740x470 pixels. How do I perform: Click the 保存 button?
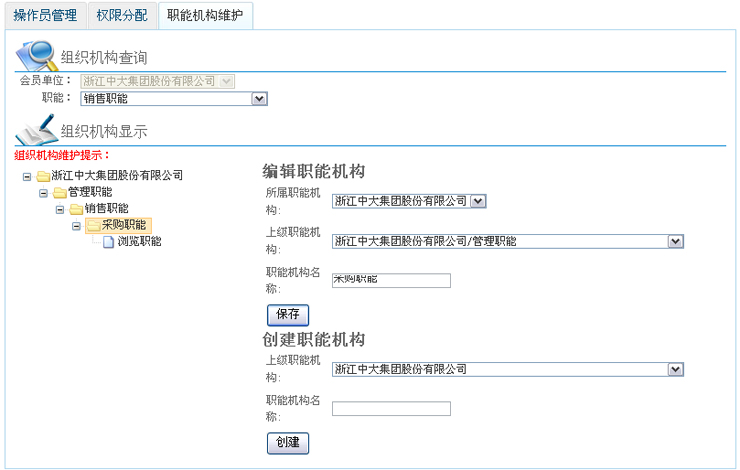pos(288,315)
